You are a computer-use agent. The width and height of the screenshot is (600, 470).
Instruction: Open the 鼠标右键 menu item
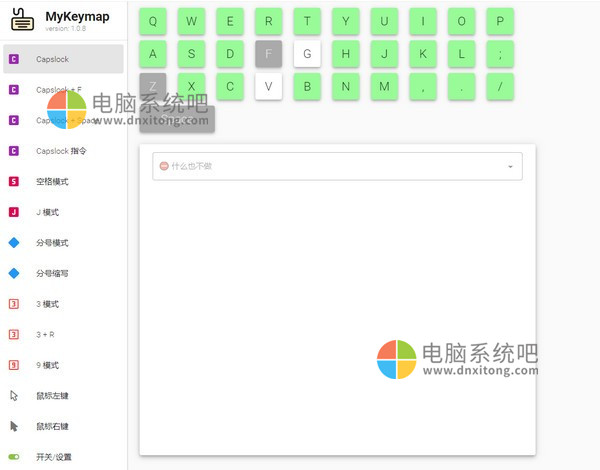[63, 426]
